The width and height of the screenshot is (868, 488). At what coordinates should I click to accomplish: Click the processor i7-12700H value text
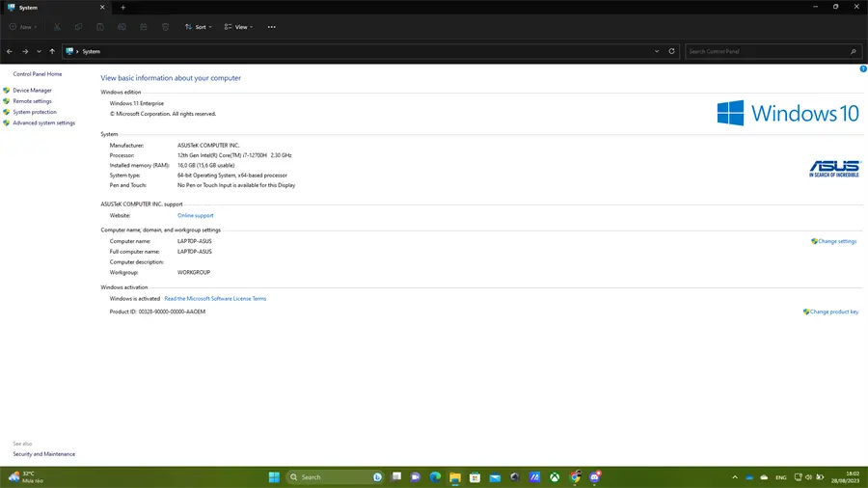pyautogui.click(x=234, y=155)
